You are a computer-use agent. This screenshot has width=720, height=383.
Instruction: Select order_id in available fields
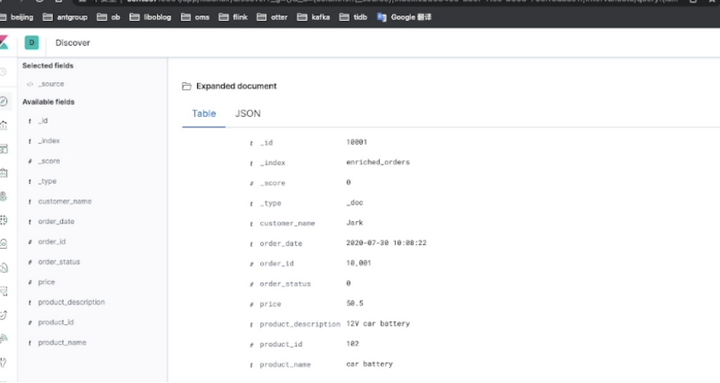(52, 242)
